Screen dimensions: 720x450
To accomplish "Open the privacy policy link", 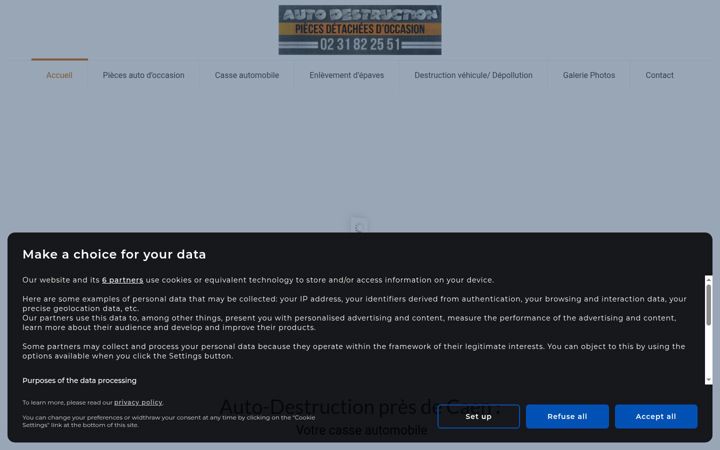I will 138,402.
